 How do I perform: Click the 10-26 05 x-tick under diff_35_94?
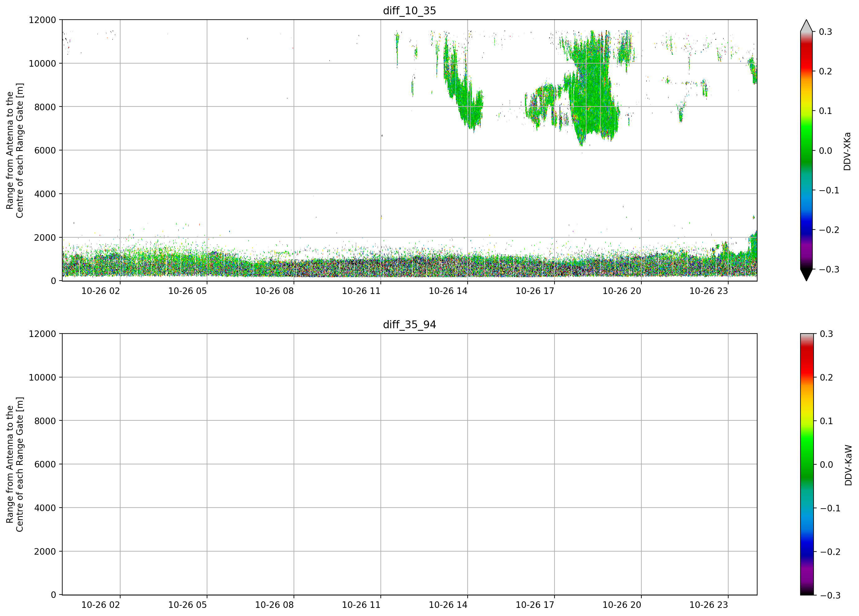[x=187, y=605]
